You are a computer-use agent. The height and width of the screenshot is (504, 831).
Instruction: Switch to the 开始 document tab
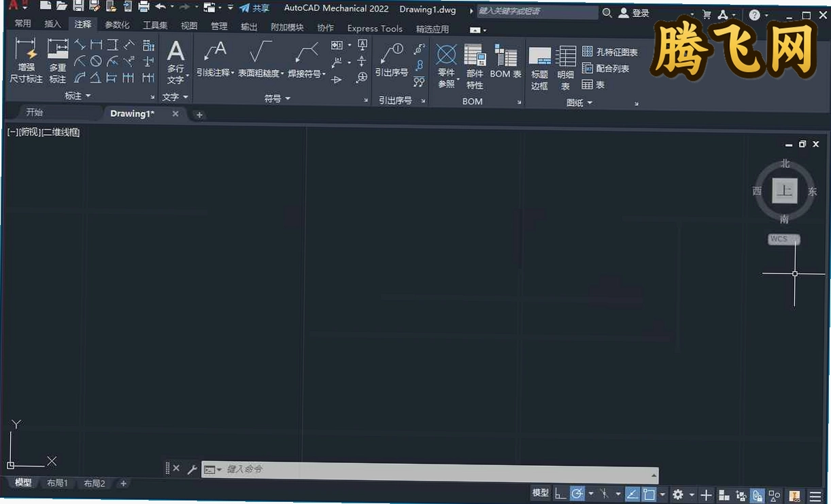(x=34, y=112)
